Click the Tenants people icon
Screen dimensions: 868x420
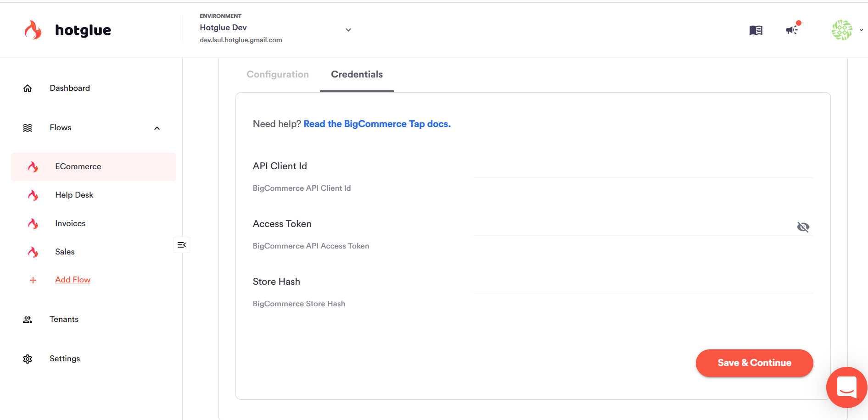tap(28, 320)
